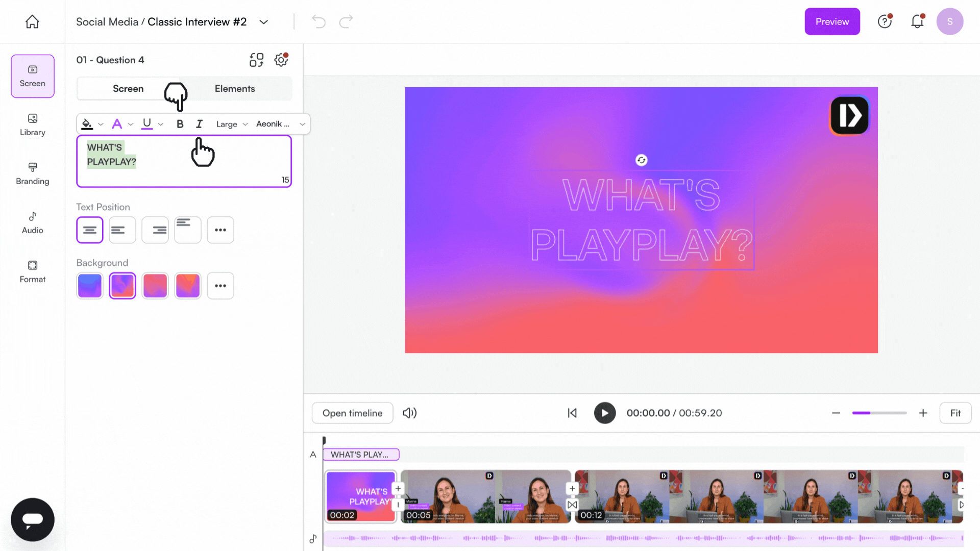Switch to the Screen tab
This screenshot has width=980, height=551.
point(128,88)
